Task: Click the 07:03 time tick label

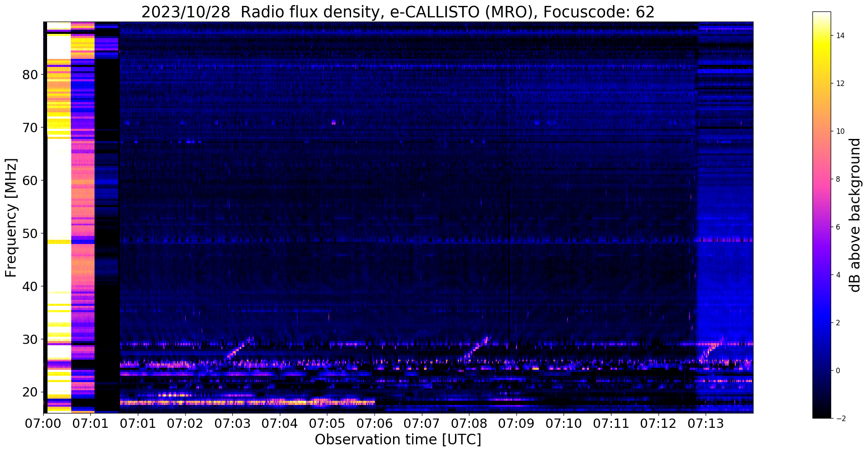Action: (232, 423)
